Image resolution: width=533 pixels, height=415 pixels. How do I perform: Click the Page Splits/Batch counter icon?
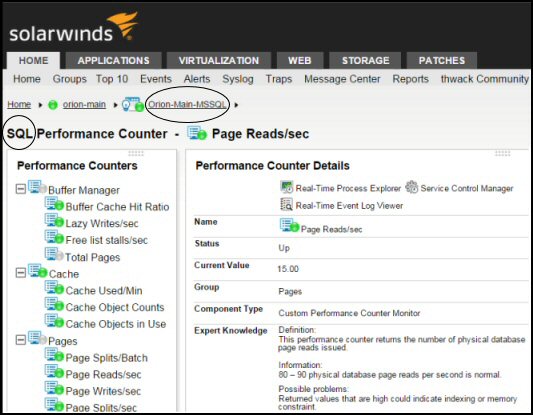click(x=54, y=355)
